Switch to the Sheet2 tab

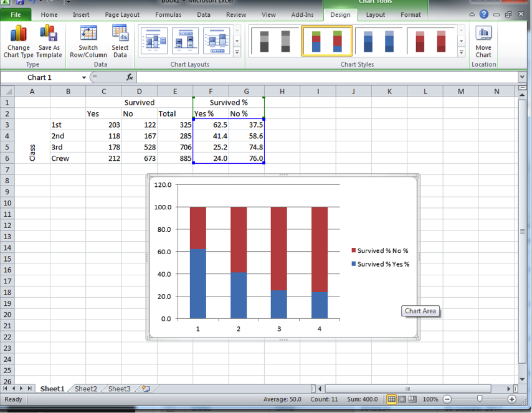[x=86, y=389]
